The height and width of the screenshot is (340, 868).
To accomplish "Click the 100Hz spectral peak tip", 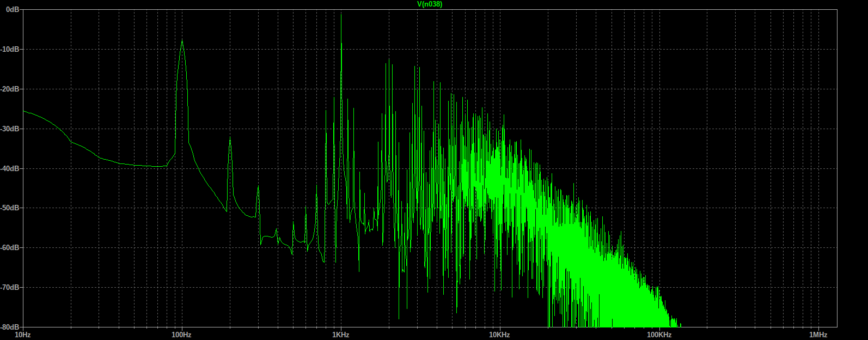I will 182,40.
